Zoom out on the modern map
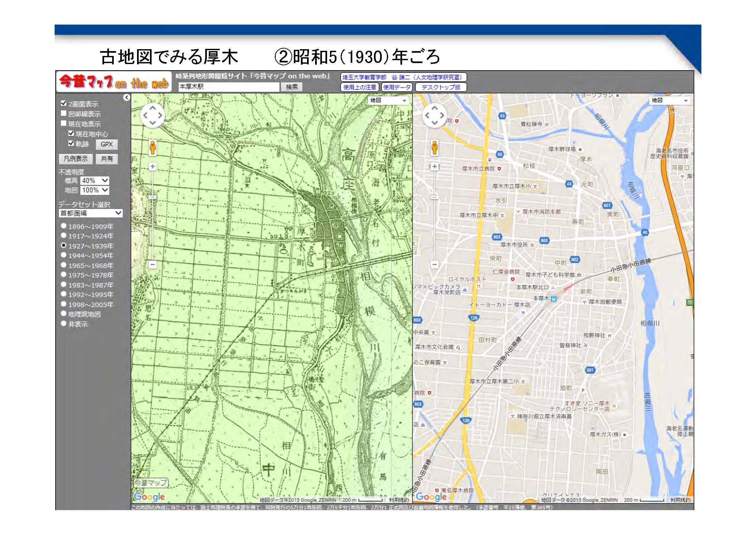Screen dimensions: 756x535 (434, 264)
